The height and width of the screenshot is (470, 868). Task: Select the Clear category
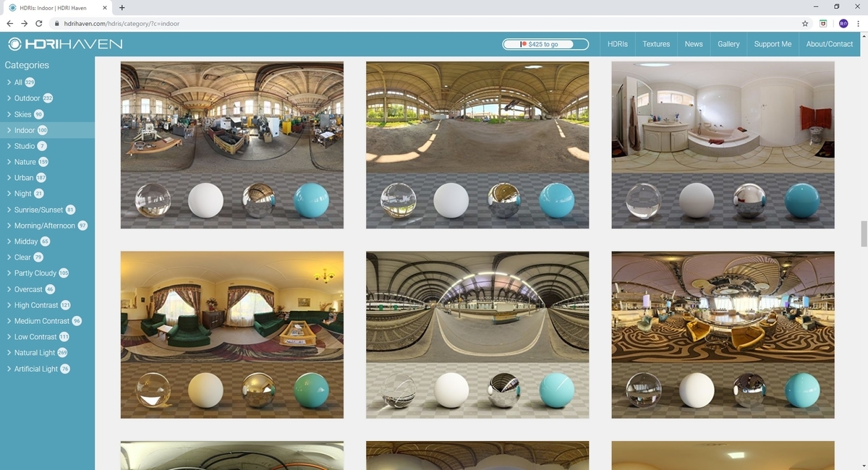coord(47,257)
